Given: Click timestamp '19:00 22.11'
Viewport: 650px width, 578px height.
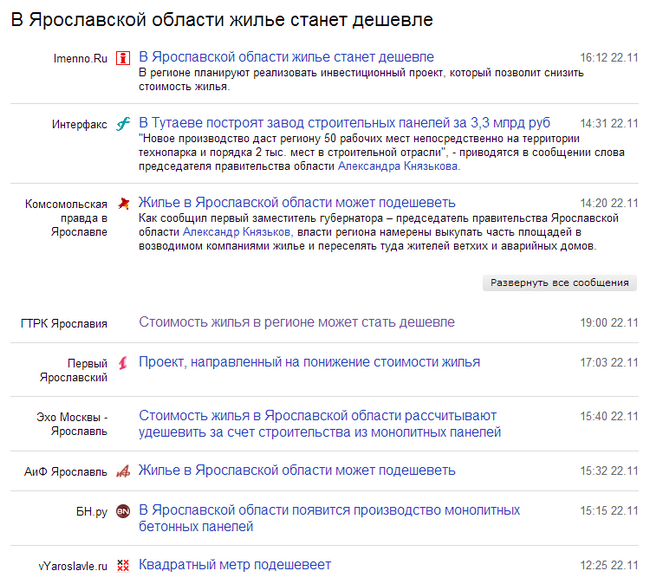Looking at the screenshot, I should 609,323.
